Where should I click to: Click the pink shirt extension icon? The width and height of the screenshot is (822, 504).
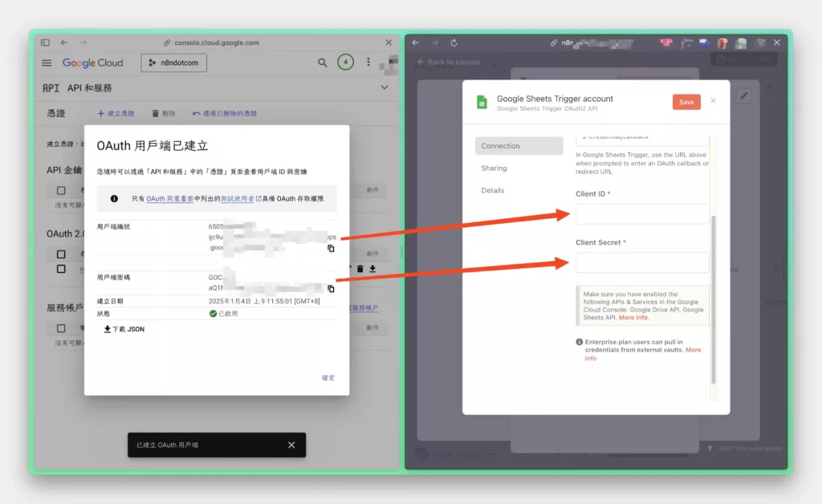[x=666, y=43]
